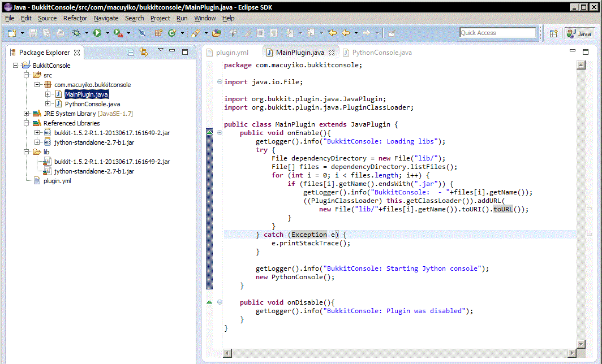Open the Source menu
The width and height of the screenshot is (602, 364).
click(47, 18)
